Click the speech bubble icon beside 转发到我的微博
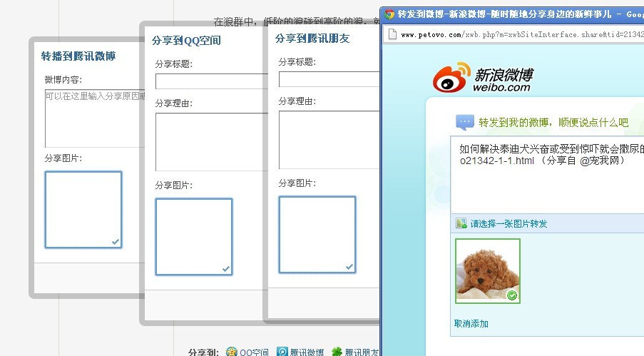 [x=464, y=122]
